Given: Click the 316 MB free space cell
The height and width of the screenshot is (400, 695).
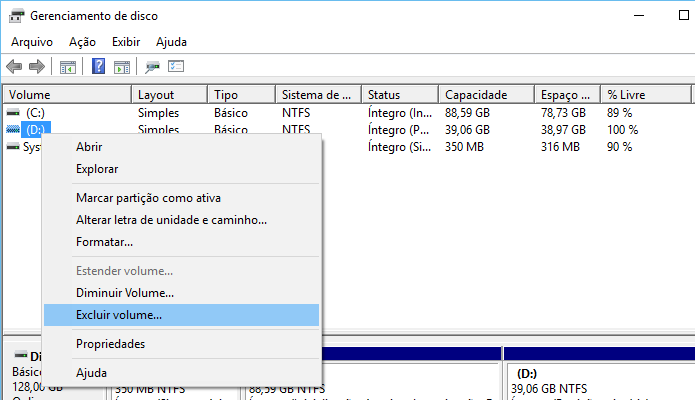Looking at the screenshot, I should 560,147.
